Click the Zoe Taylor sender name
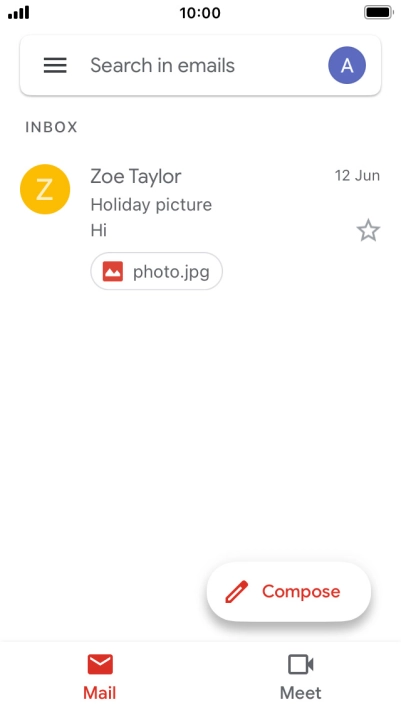This screenshot has width=401, height=712. (136, 176)
